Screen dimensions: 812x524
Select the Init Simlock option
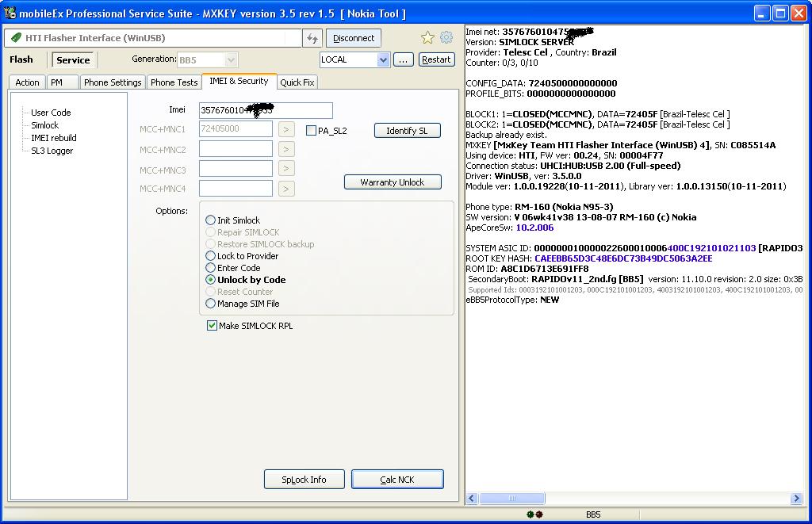coord(210,220)
